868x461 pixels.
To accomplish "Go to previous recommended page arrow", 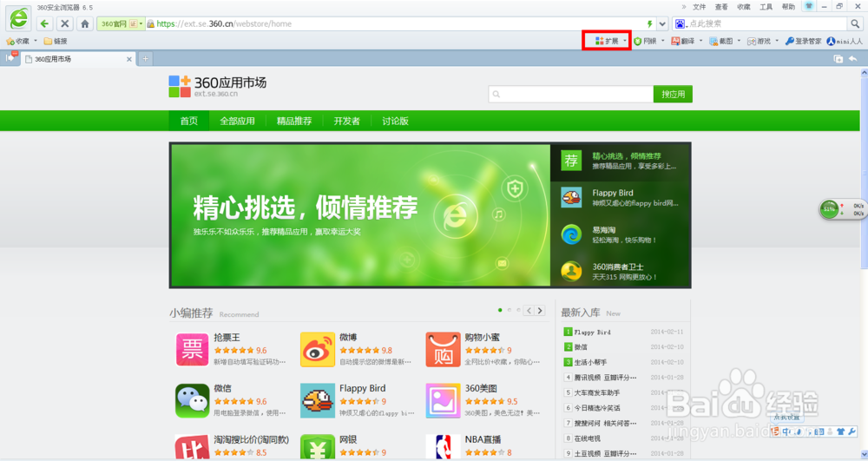I will click(x=529, y=311).
